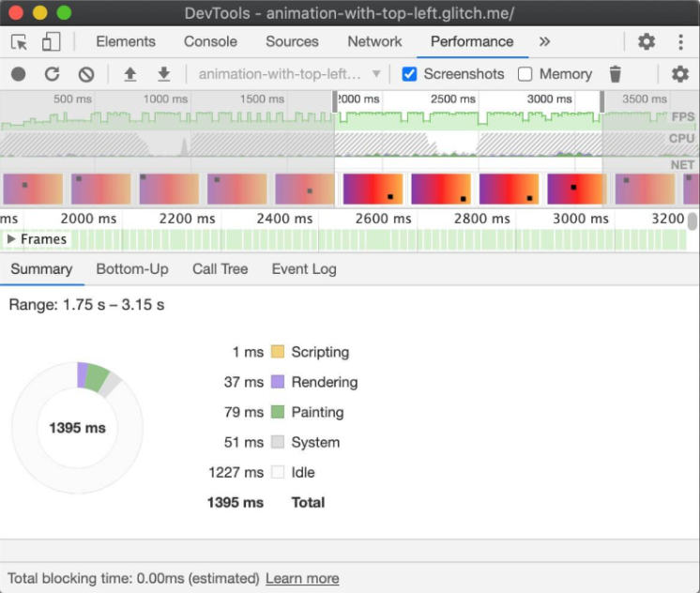Open the Event Log tab
The width and height of the screenshot is (700, 593).
304,268
